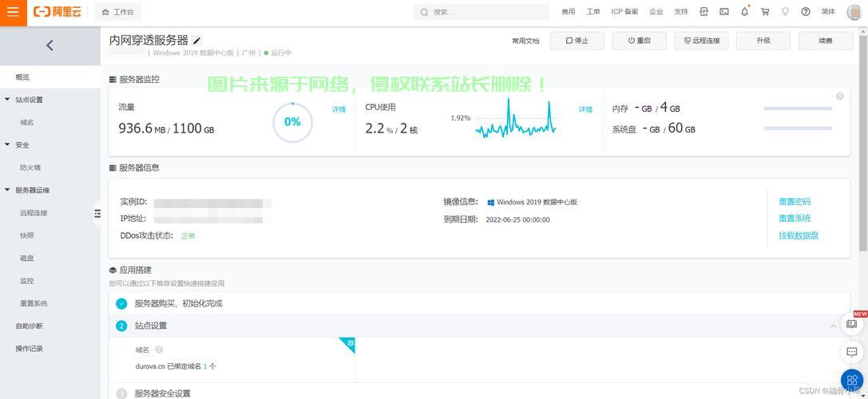This screenshot has width=868, height=399.
Task: Open the shopping cart icon
Action: (x=765, y=12)
